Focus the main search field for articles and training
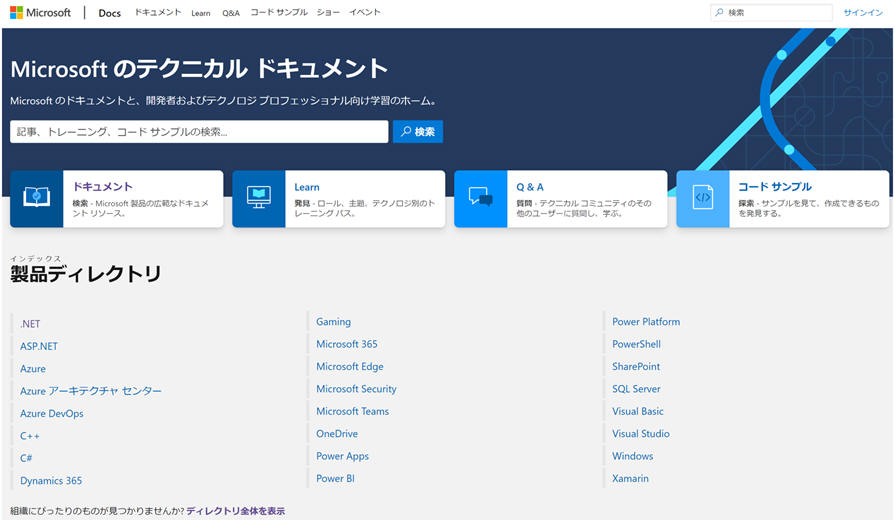The width and height of the screenshot is (895, 522). 199,132
